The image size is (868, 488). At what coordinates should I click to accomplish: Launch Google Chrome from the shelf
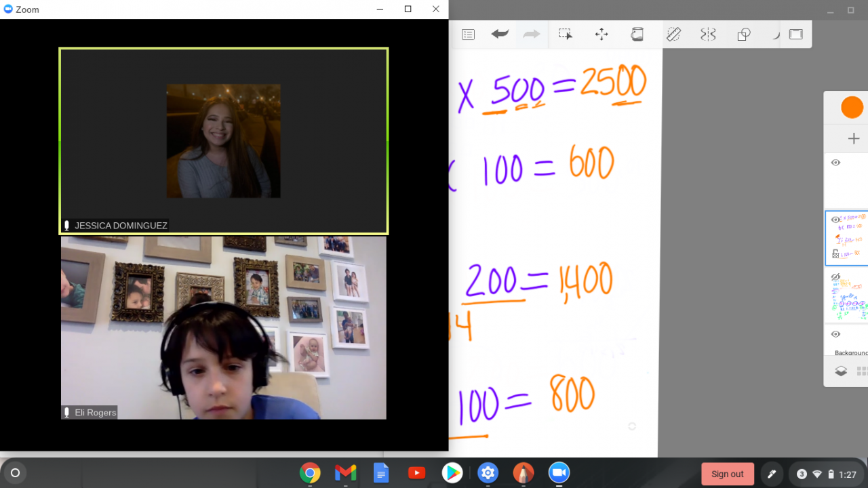pos(310,473)
